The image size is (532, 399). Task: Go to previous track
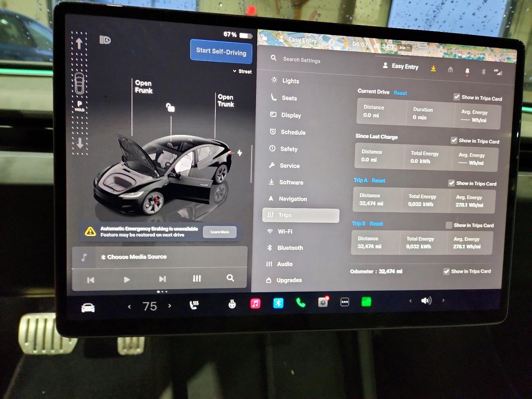pos(91,280)
